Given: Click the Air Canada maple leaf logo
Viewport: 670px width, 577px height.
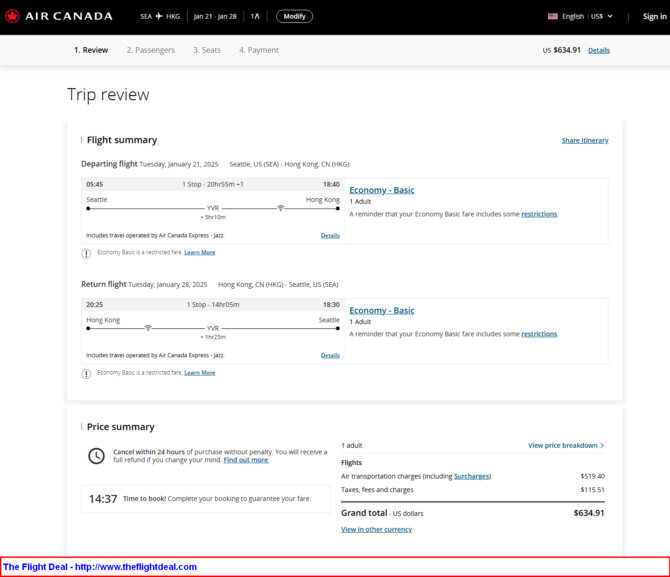Looking at the screenshot, I should pos(12,16).
